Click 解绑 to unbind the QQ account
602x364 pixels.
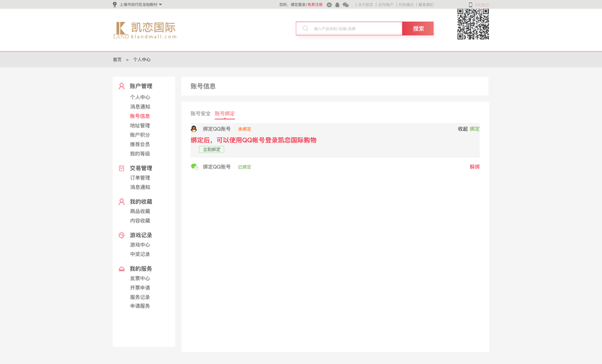pos(473,167)
